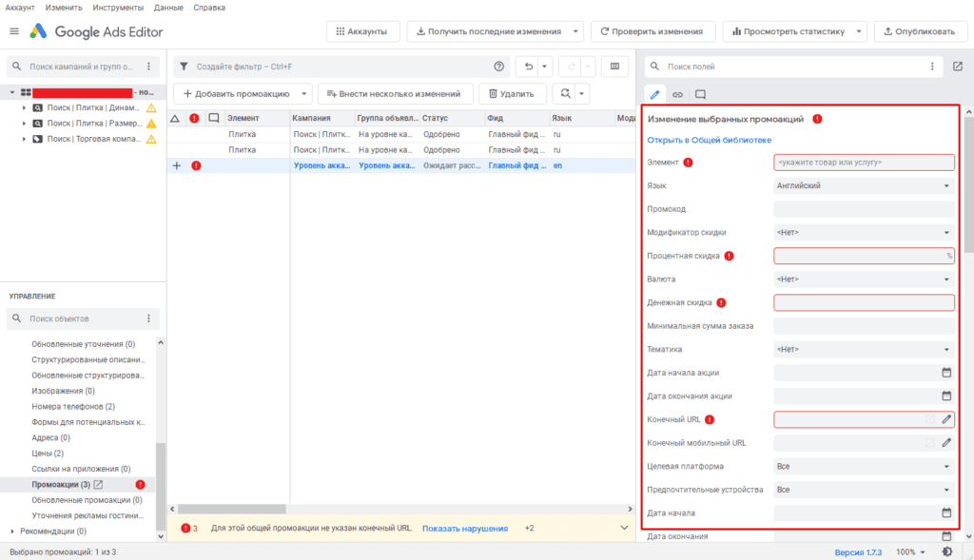
Task: Click Промокод input field
Action: pos(864,209)
